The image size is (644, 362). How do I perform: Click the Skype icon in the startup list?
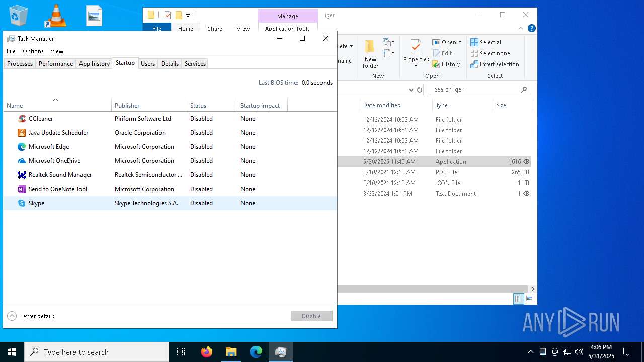click(21, 203)
